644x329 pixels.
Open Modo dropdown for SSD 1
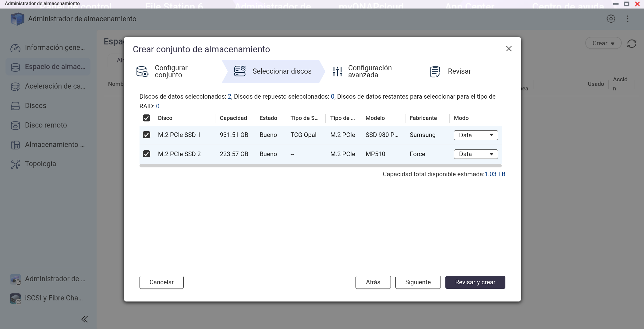(476, 135)
